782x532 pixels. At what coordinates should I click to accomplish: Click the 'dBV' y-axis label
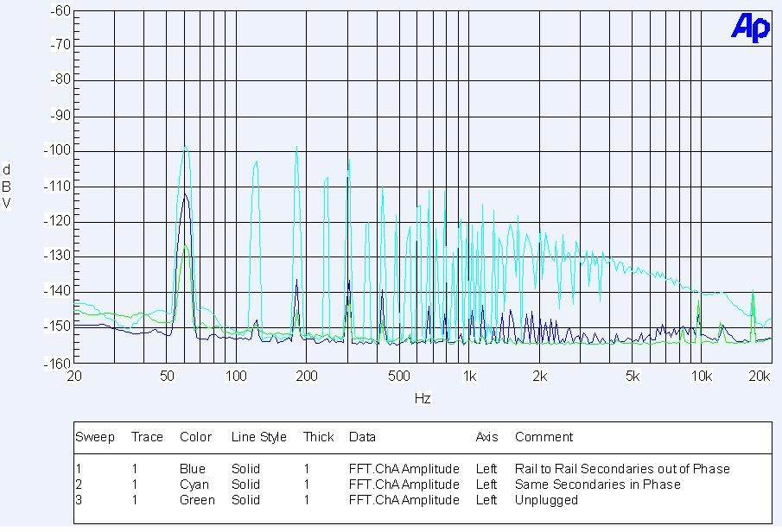tap(7, 186)
